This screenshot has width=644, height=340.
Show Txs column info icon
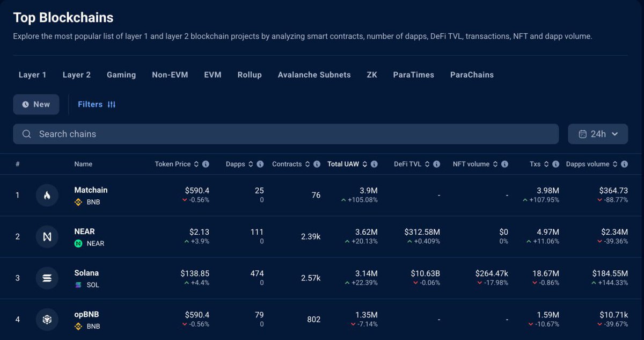coord(555,164)
